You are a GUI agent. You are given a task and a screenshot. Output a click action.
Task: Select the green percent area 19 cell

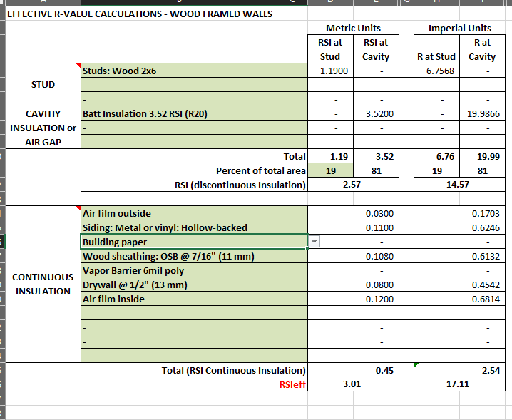[330, 170]
